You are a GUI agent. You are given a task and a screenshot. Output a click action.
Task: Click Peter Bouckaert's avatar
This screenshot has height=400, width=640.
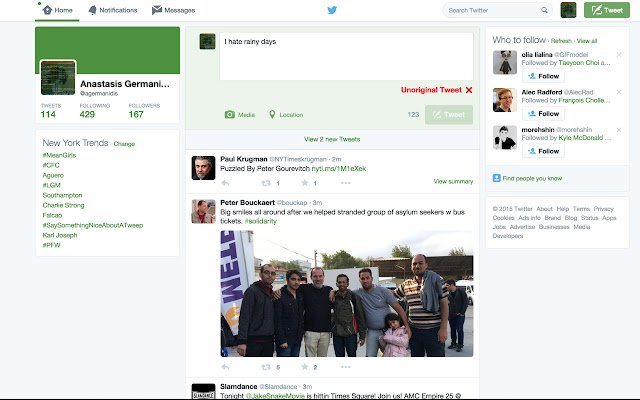[203, 211]
